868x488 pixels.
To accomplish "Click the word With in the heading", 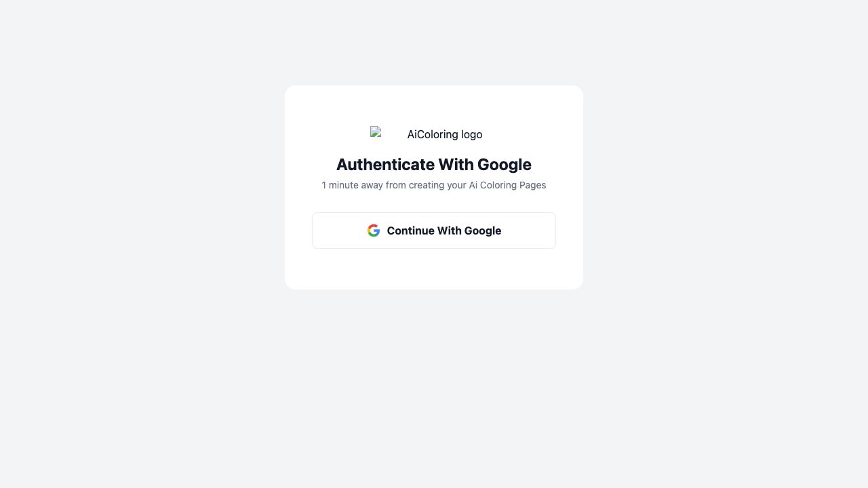I will pyautogui.click(x=456, y=165).
